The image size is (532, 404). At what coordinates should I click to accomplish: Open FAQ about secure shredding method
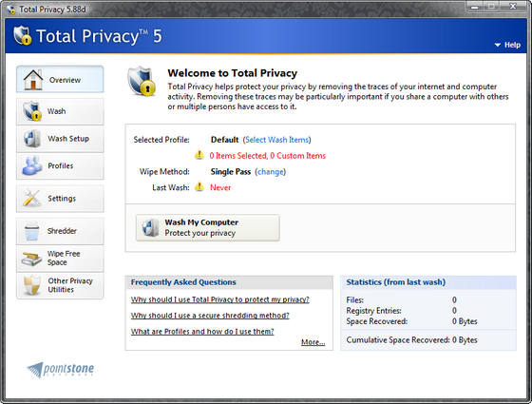(x=210, y=316)
